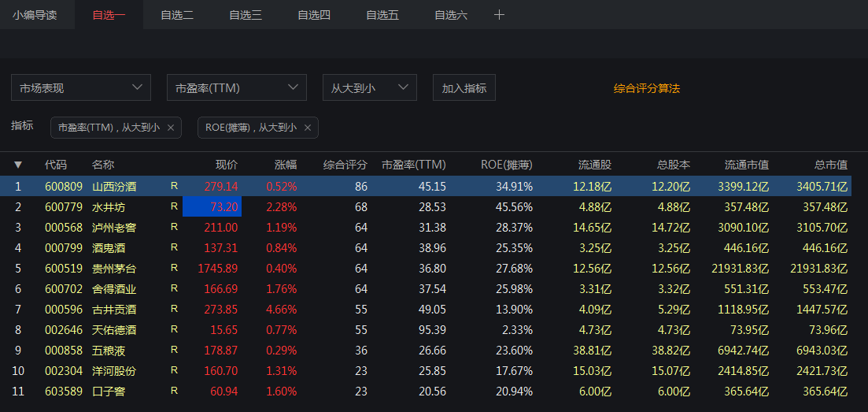Add a new watchlist tab with plus icon
The height and width of the screenshot is (412, 868).
click(499, 15)
